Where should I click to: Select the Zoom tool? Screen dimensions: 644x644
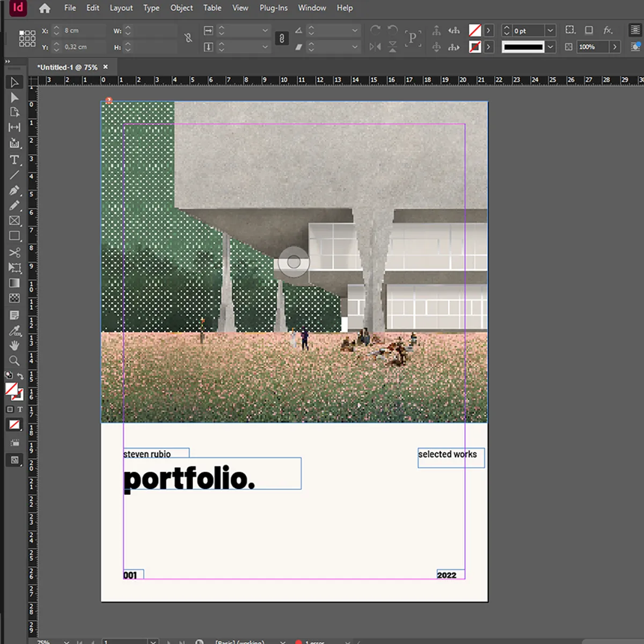coord(14,360)
